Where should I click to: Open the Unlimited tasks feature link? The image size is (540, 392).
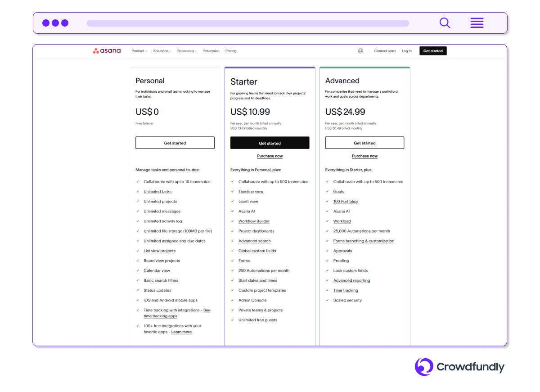tap(157, 192)
